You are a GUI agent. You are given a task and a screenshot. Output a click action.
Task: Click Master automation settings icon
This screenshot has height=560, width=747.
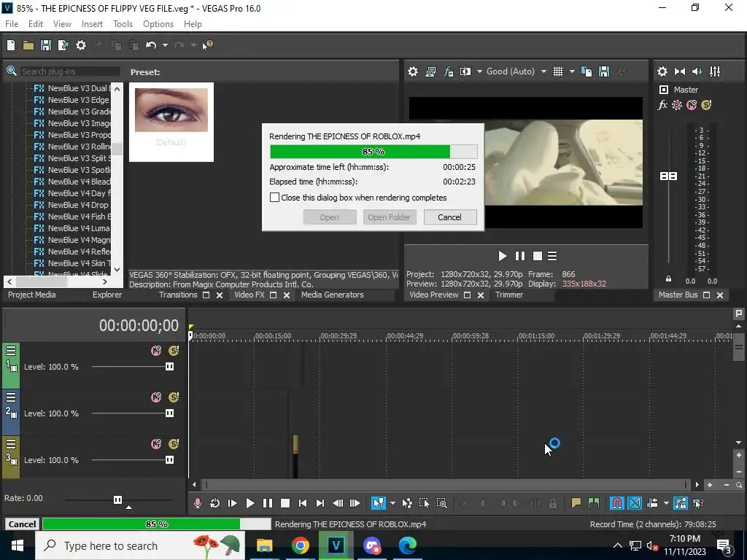[x=676, y=105]
